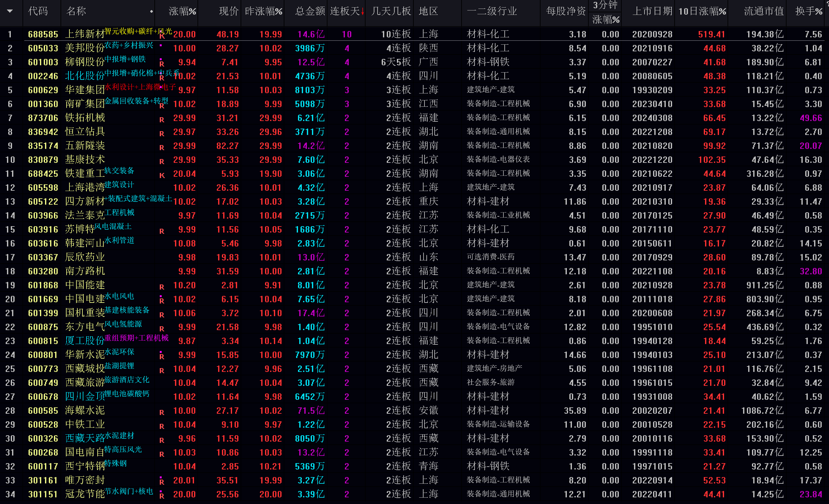Click the R marker in 唯万密封 row
This screenshot has width=829, height=504.
162,482
